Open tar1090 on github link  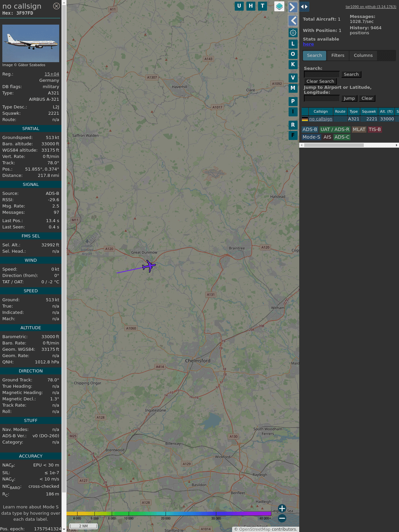tap(371, 7)
